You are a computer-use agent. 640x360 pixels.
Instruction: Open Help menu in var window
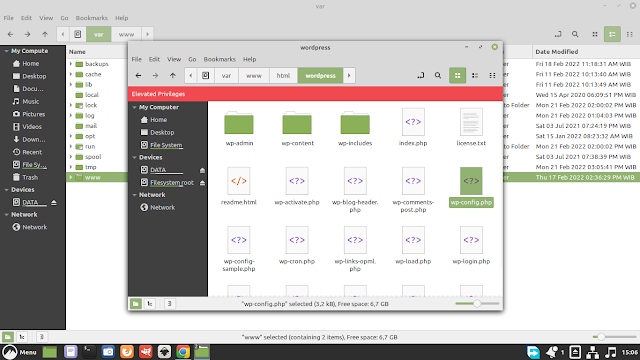(x=122, y=18)
